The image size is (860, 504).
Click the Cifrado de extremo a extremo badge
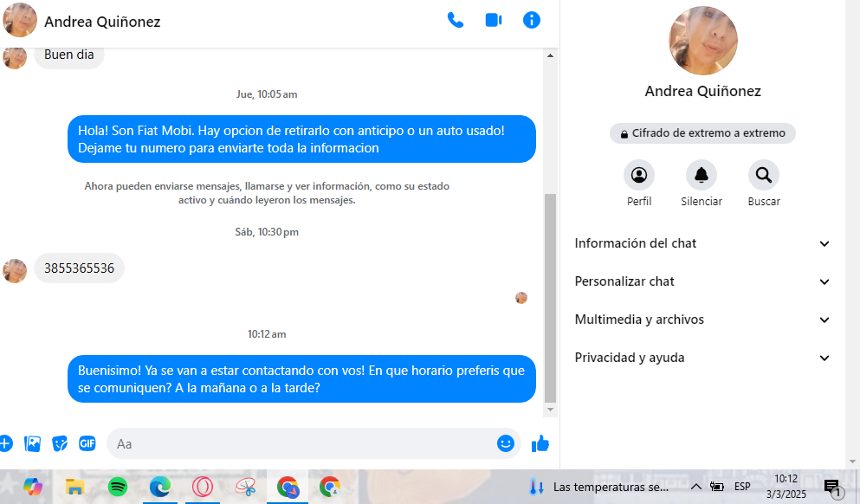[702, 133]
